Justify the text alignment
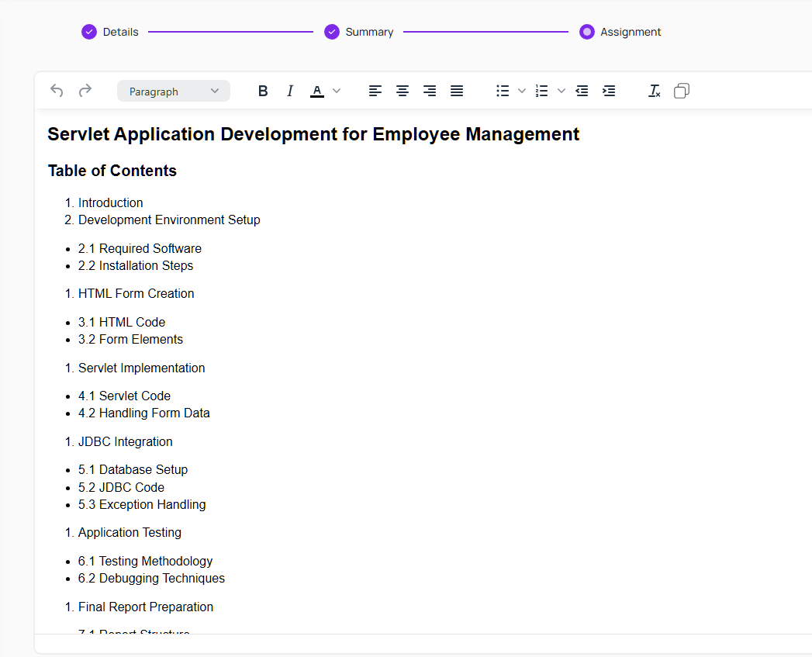Viewport: 812px width, 657px height. (x=457, y=91)
